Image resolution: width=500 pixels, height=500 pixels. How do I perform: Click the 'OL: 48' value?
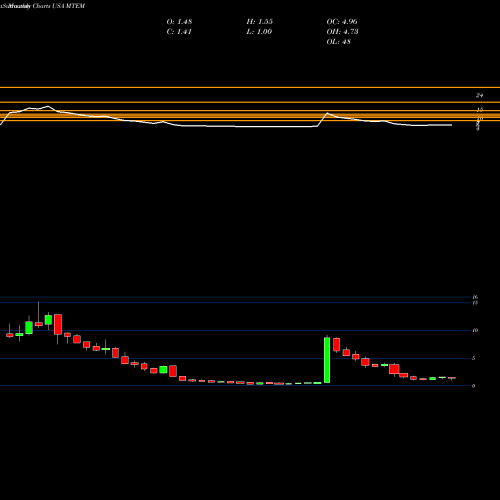(x=339, y=42)
